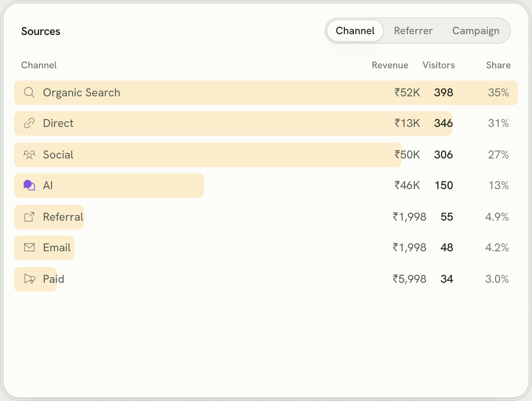
Task: Click the 35% share value
Action: click(x=498, y=93)
